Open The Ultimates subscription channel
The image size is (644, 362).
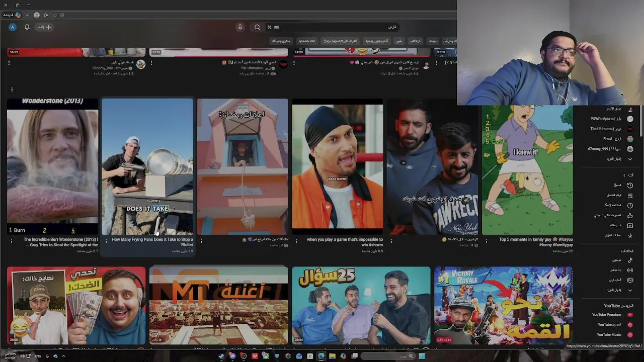click(x=611, y=129)
